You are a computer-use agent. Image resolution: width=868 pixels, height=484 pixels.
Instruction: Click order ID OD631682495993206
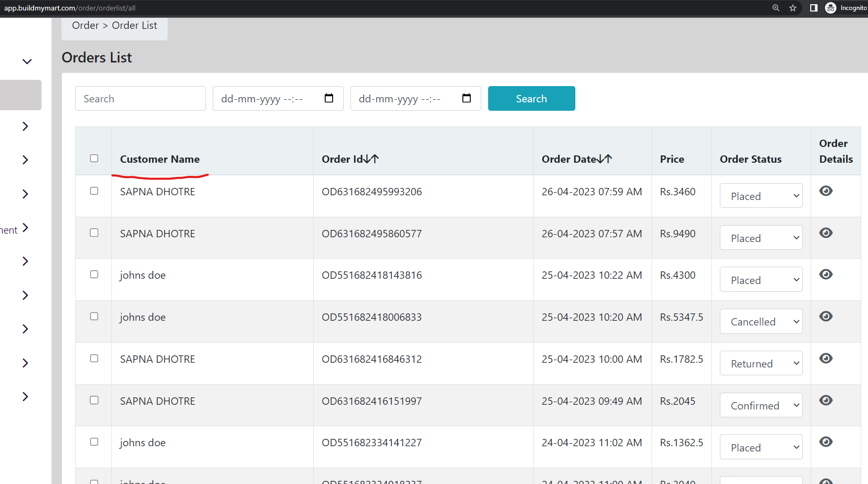click(371, 192)
